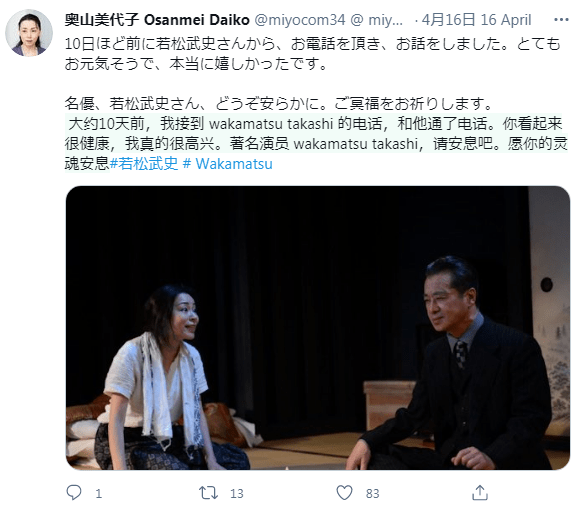Click the highlighted Chinese translation text

coord(316,143)
